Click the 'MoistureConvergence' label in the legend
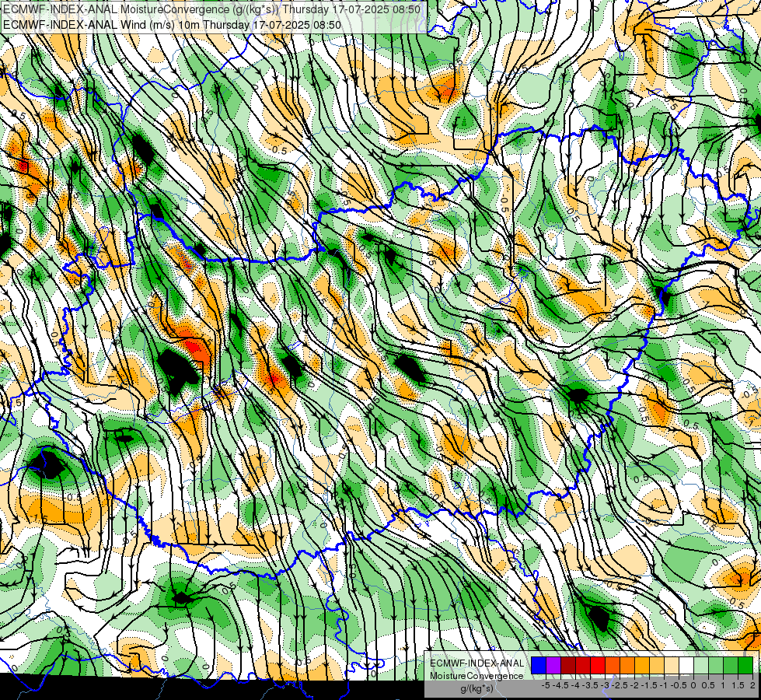The height and width of the screenshot is (700, 761). coord(476,676)
